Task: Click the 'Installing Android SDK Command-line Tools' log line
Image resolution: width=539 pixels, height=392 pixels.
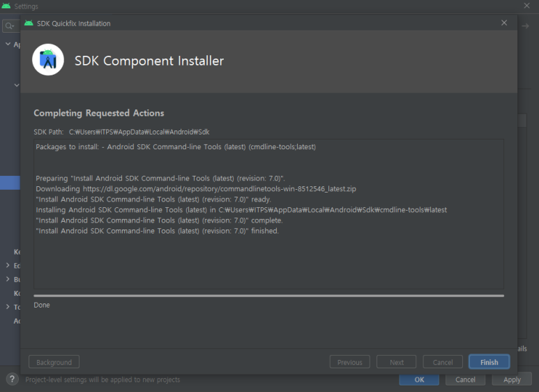Action: (x=241, y=210)
